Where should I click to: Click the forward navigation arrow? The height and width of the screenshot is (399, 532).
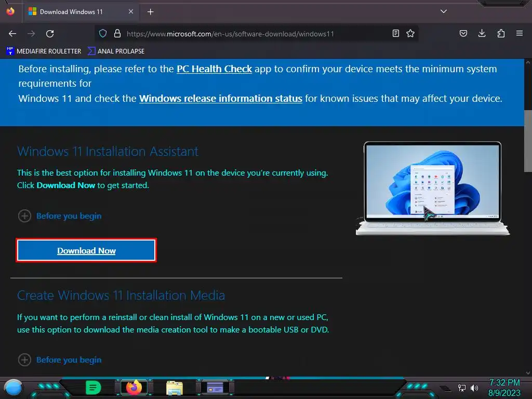coord(31,34)
